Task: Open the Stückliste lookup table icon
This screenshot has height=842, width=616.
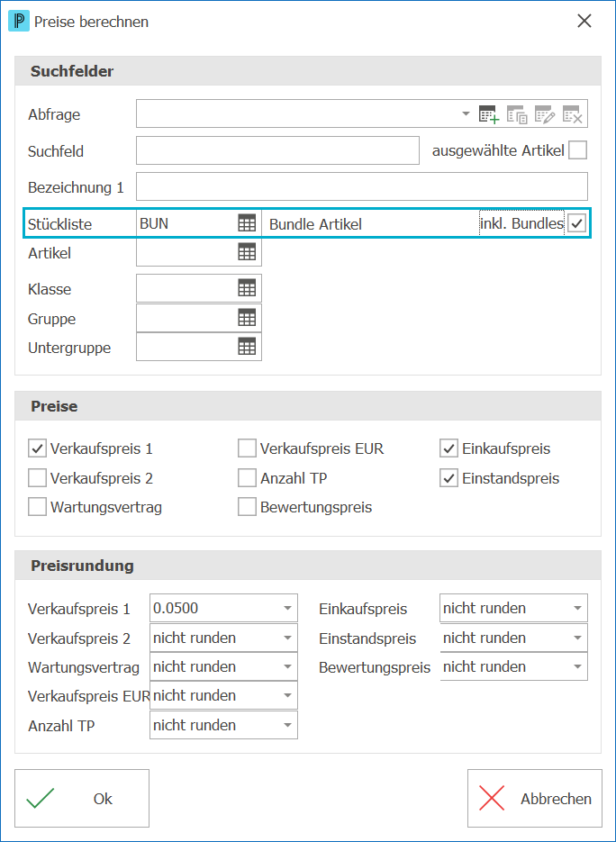Action: 247,223
